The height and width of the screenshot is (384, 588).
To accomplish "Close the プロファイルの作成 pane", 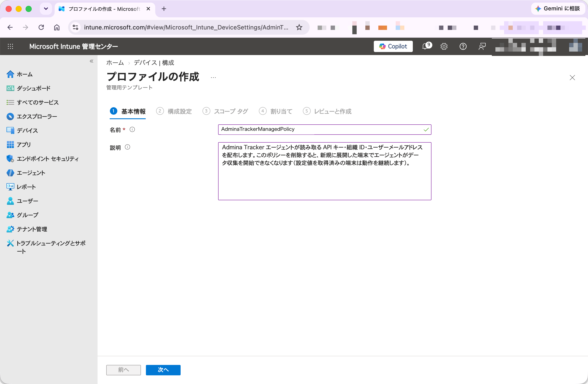I will coord(572,78).
